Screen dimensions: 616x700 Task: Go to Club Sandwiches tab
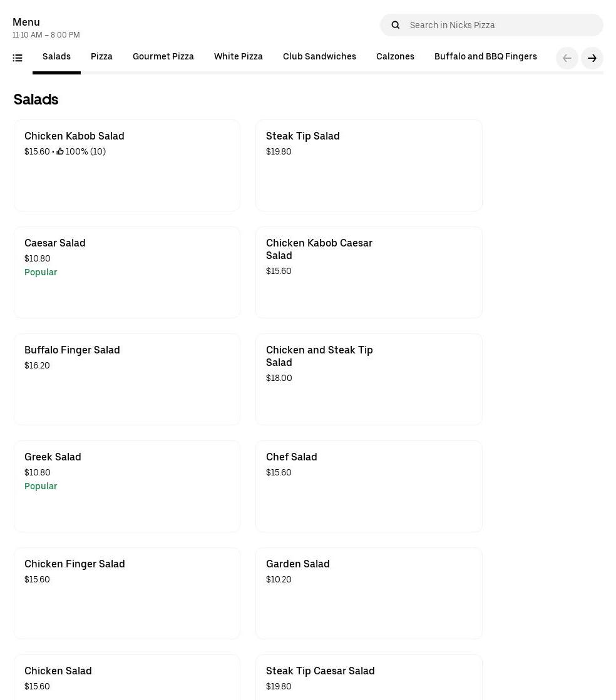pyautogui.click(x=319, y=57)
